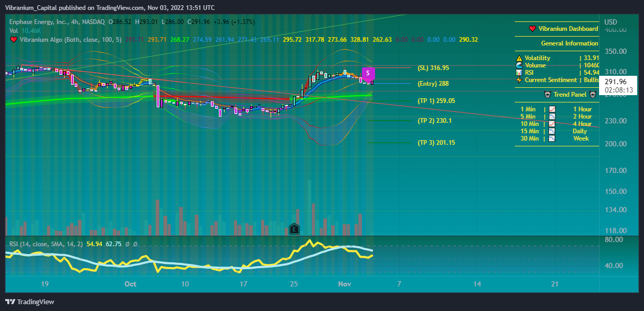
Task: Click the 30 Min downtrend chart icon
Action: [x=552, y=139]
